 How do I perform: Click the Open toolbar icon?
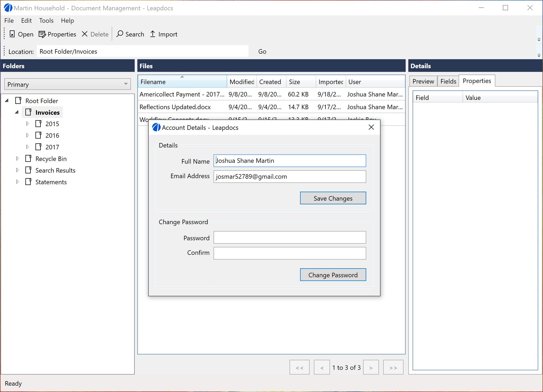12,34
